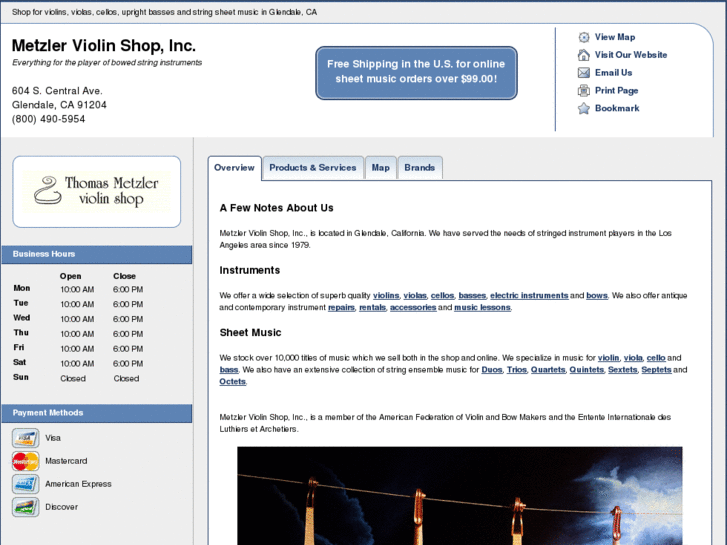This screenshot has height=545, width=727.
Task: Switch to the Map tab
Action: click(x=380, y=168)
